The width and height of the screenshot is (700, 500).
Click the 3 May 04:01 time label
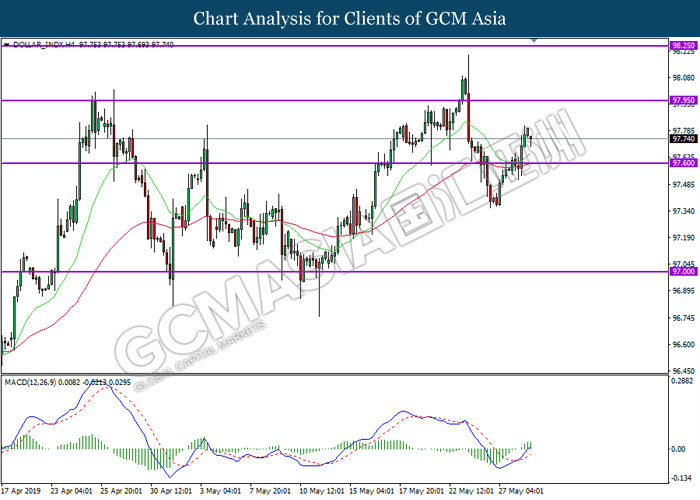click(221, 491)
